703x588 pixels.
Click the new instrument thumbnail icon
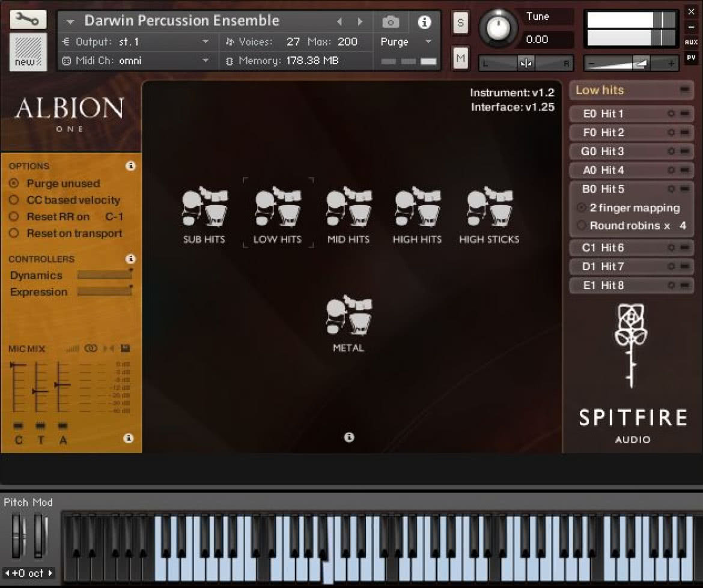pos(28,52)
